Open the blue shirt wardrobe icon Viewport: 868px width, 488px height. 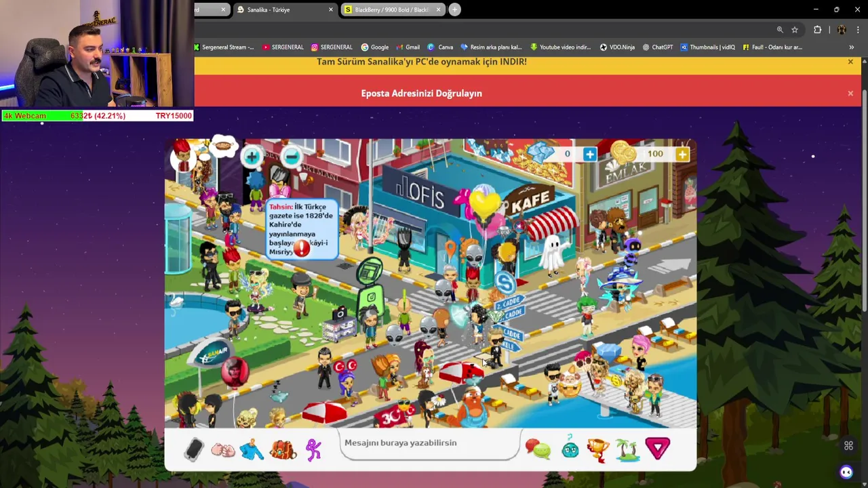(252, 449)
